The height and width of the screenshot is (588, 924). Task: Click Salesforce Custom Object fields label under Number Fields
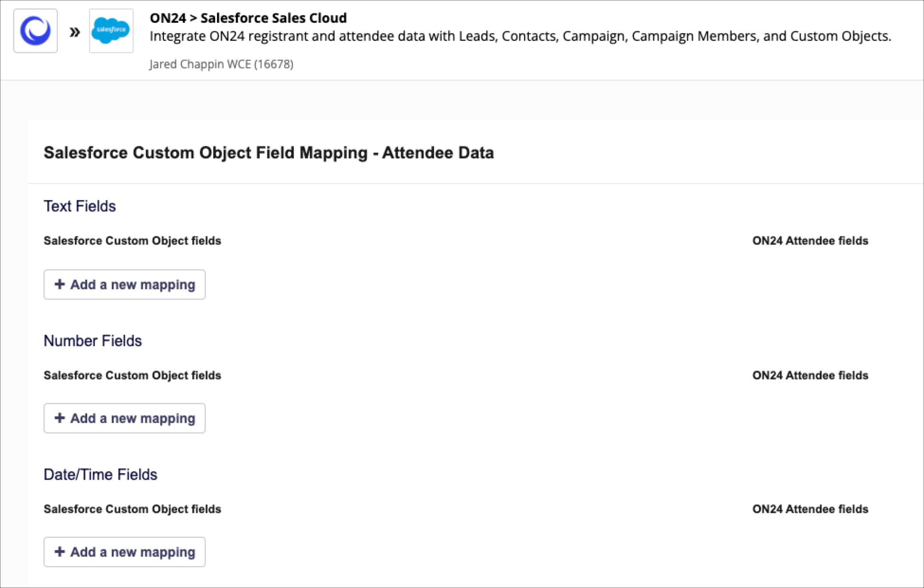[133, 376]
